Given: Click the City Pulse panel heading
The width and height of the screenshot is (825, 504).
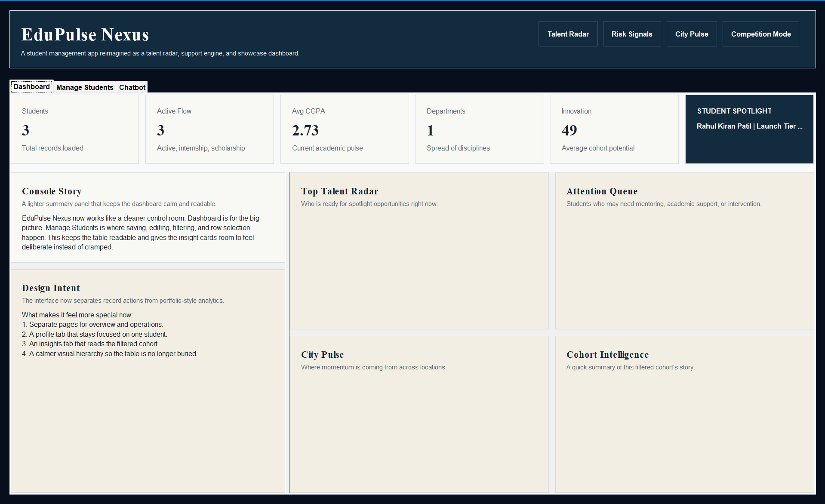Looking at the screenshot, I should (x=322, y=355).
